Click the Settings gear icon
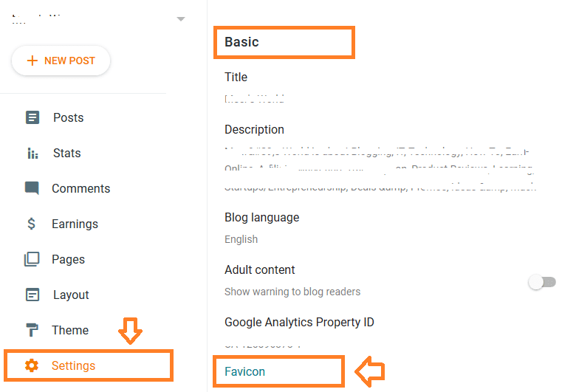576x392 pixels. (32, 365)
